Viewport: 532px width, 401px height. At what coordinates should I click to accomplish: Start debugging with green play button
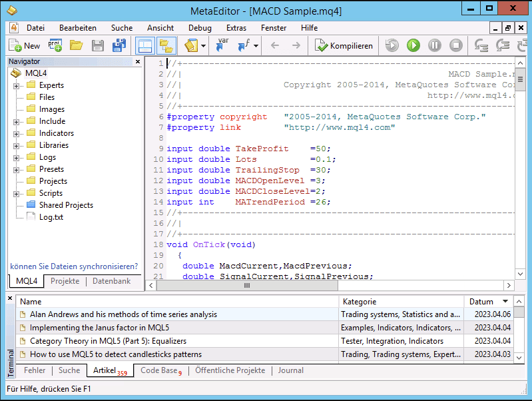coord(413,45)
